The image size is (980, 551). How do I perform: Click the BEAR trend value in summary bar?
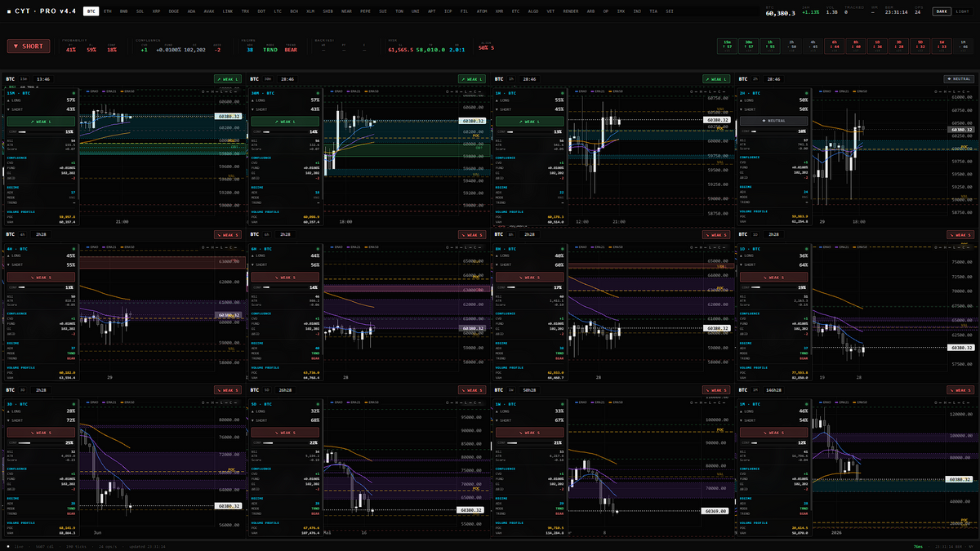291,49
